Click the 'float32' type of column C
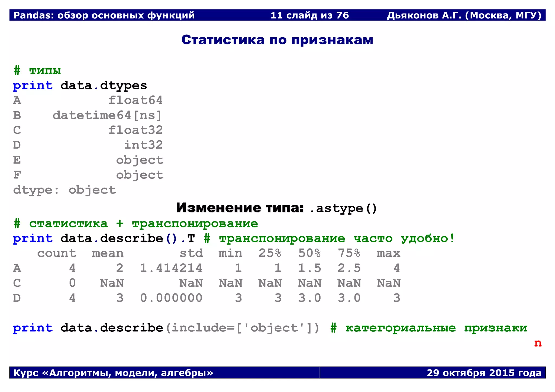Viewport: 555px width, 392px height. coord(135,130)
